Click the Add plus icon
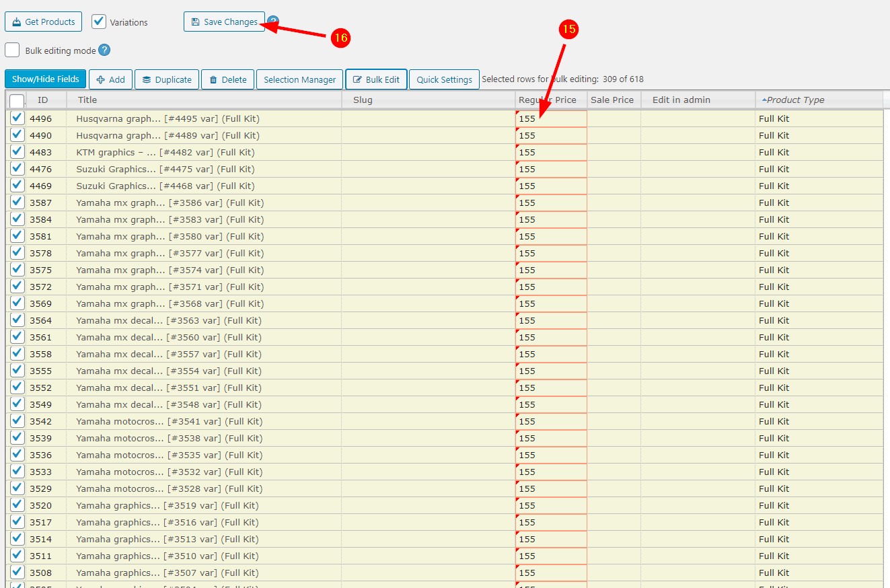 coord(100,79)
